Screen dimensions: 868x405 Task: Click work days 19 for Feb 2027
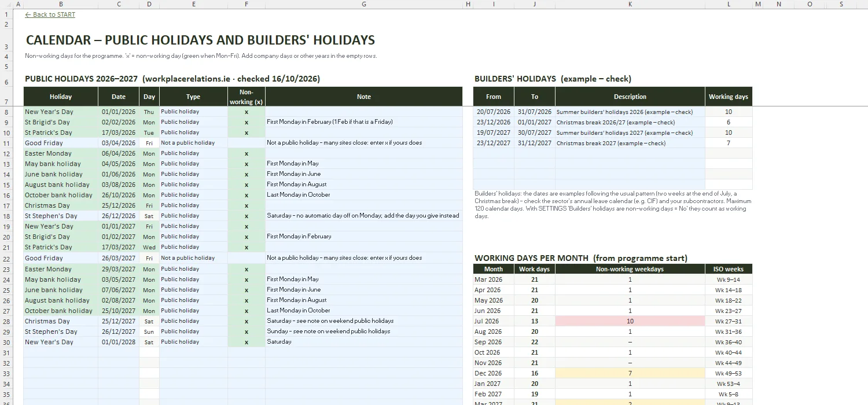(x=535, y=394)
